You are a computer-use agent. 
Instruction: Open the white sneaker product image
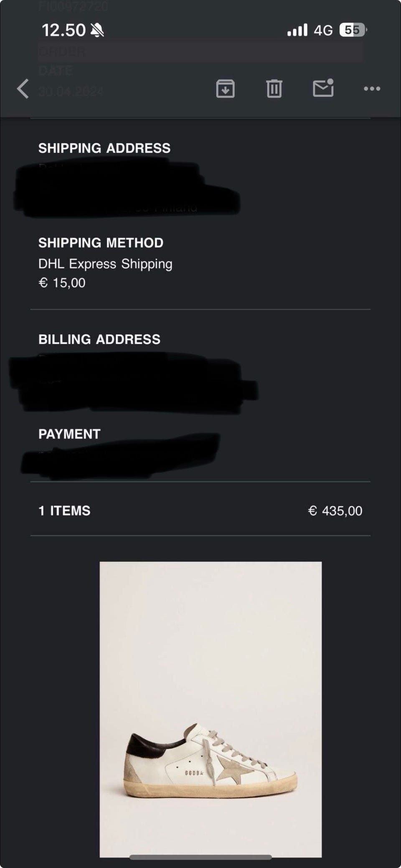[x=211, y=706]
